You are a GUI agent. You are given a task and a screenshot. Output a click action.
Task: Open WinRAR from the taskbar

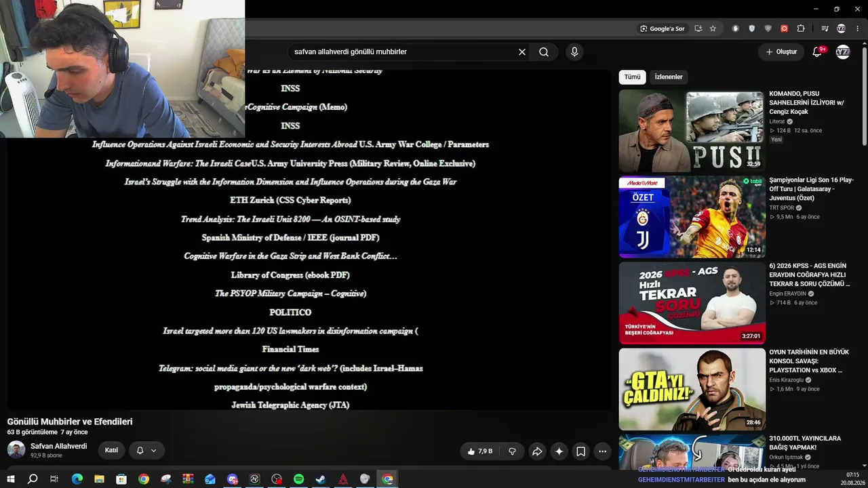(x=188, y=479)
